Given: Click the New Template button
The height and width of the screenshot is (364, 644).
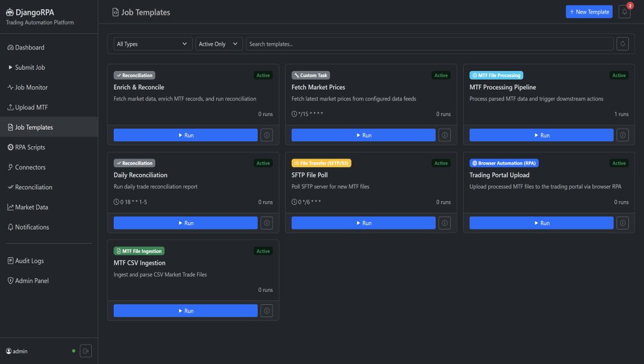Looking at the screenshot, I should tap(589, 12).
